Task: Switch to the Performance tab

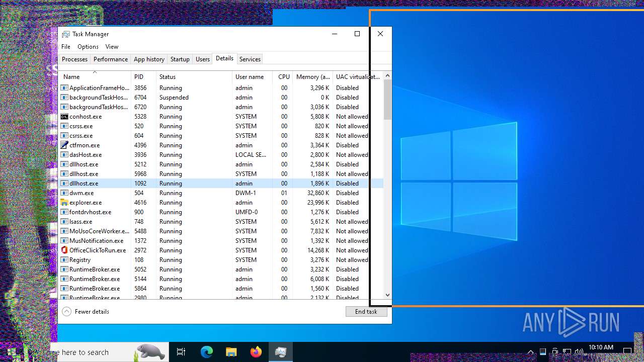Action: tap(111, 59)
